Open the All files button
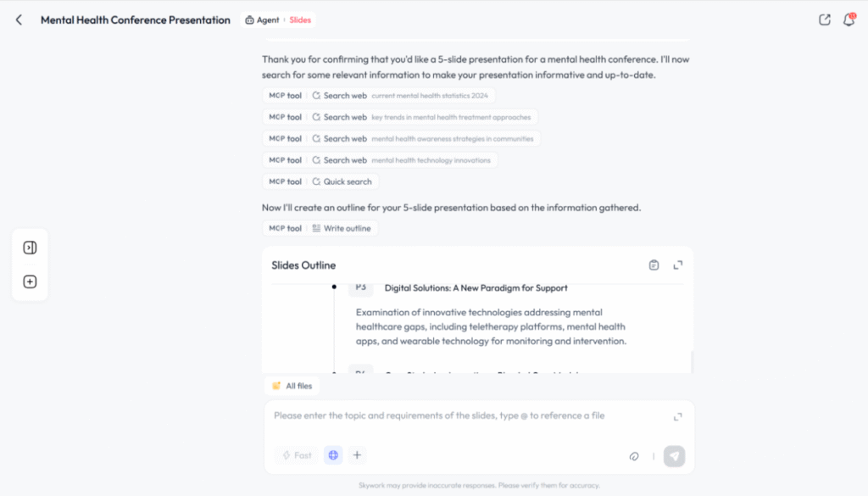Image resolution: width=868 pixels, height=496 pixels. pyautogui.click(x=292, y=386)
